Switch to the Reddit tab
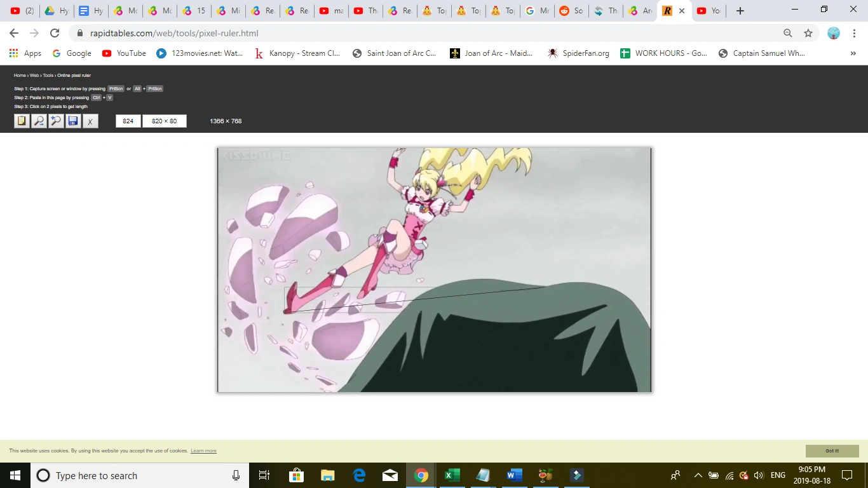 tap(571, 11)
